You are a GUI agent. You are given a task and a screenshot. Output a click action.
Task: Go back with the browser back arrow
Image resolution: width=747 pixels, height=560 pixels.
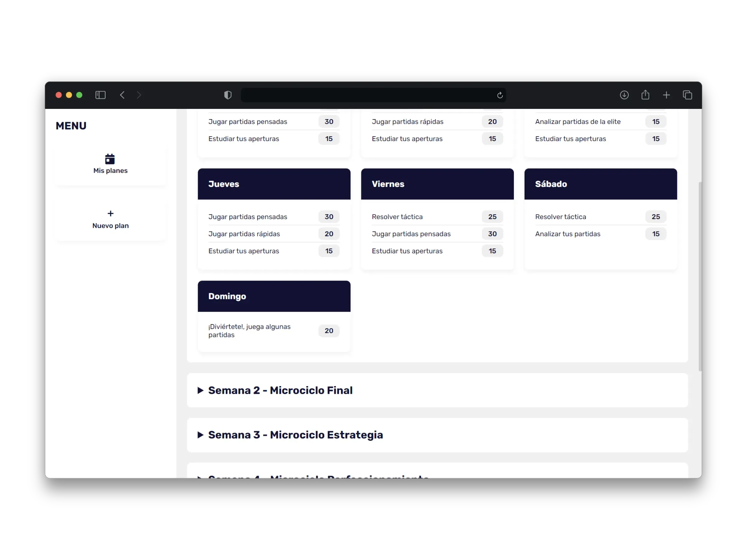(x=122, y=95)
